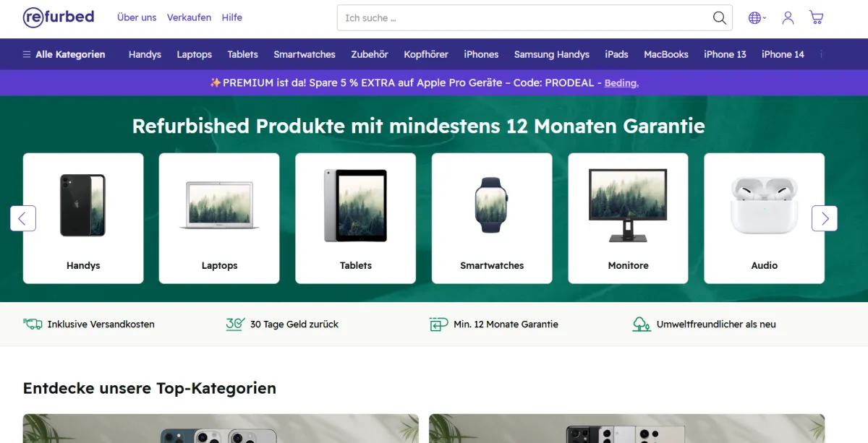Select the Smartwatches category card
Viewport: 868px width, 443px height.
[492, 218]
